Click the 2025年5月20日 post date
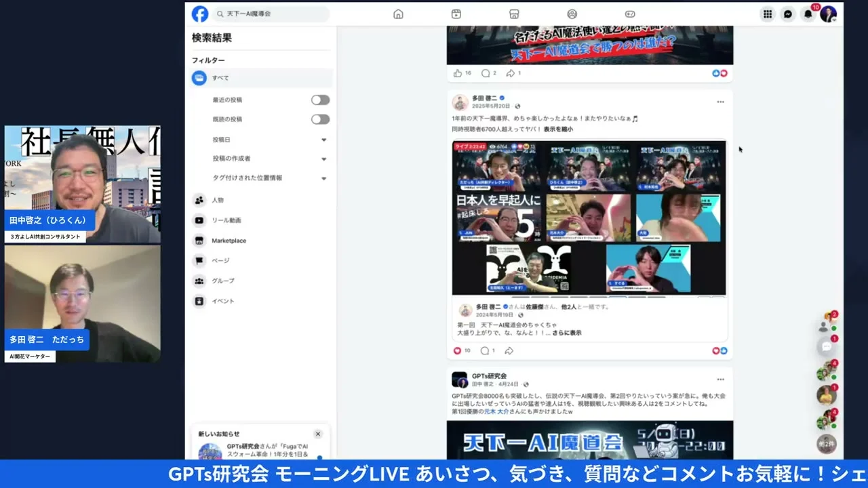Screen dimensions: 868x488 point(491,106)
